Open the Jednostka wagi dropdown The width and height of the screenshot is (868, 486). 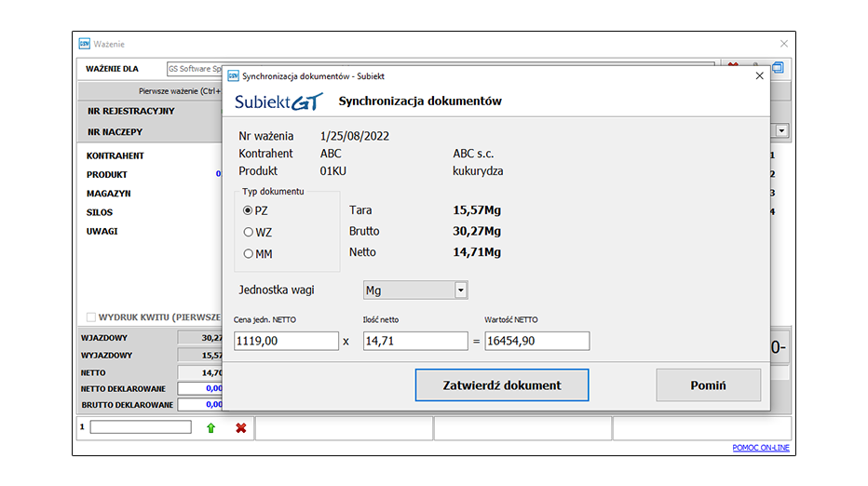point(460,290)
